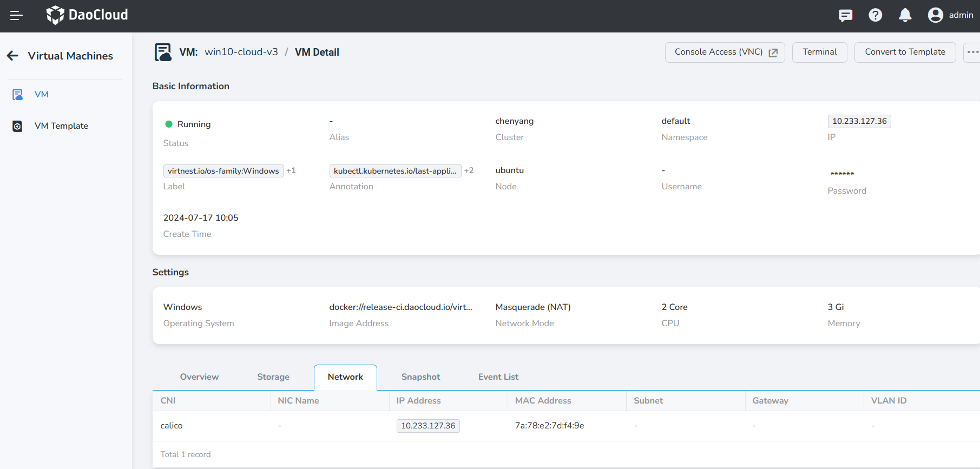
Task: Open the messages chat icon
Action: (845, 16)
